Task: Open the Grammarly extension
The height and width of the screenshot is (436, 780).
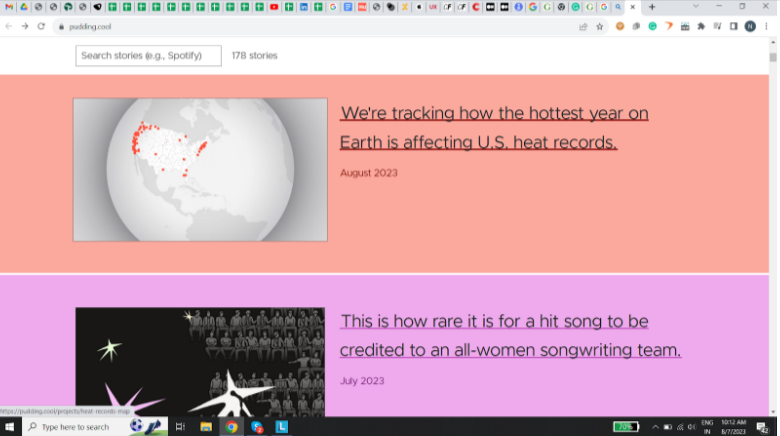Action: point(652,26)
